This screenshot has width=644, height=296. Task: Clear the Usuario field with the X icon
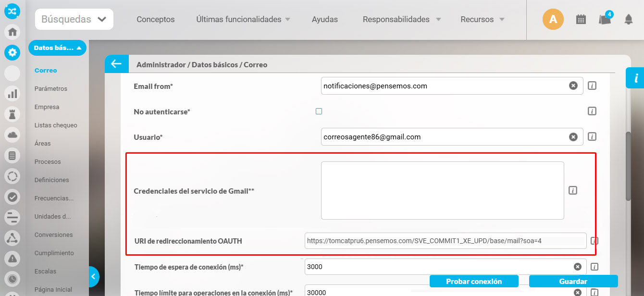coord(573,136)
